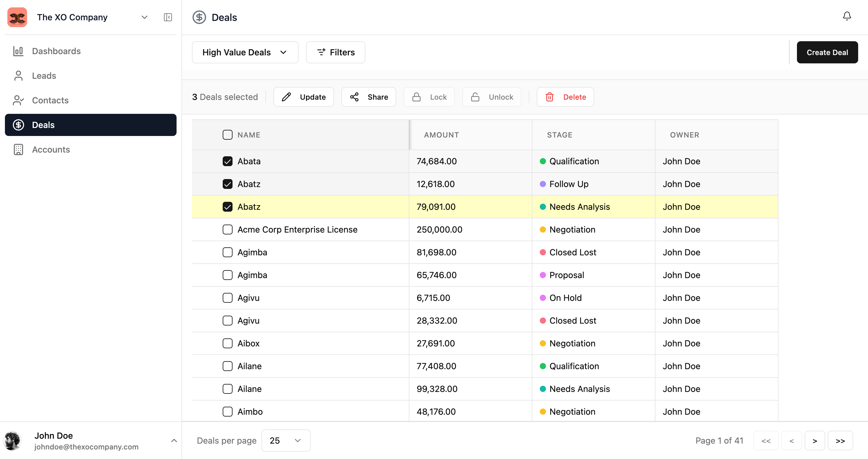Click the Delete button label
The image size is (868, 459).
pyautogui.click(x=574, y=97)
